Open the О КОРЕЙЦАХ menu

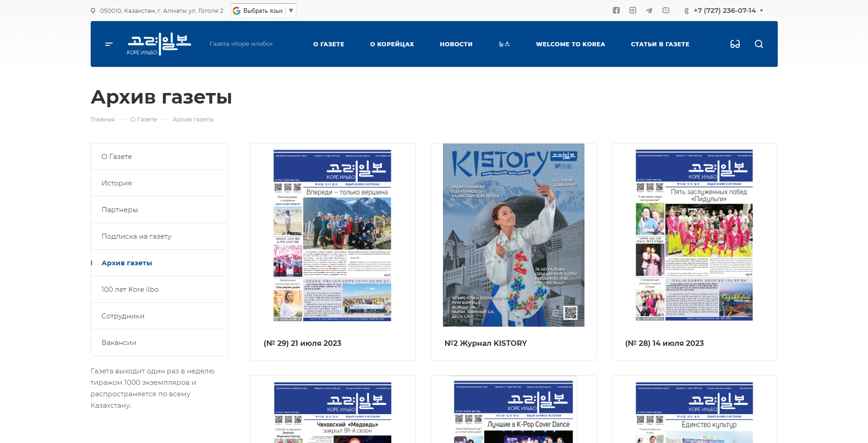click(392, 44)
